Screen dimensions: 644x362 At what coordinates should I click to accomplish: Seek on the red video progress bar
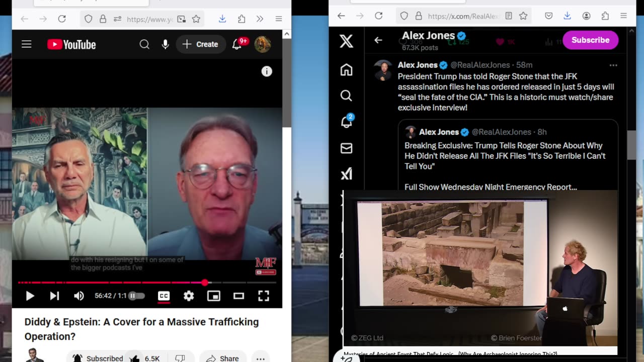[x=147, y=283]
